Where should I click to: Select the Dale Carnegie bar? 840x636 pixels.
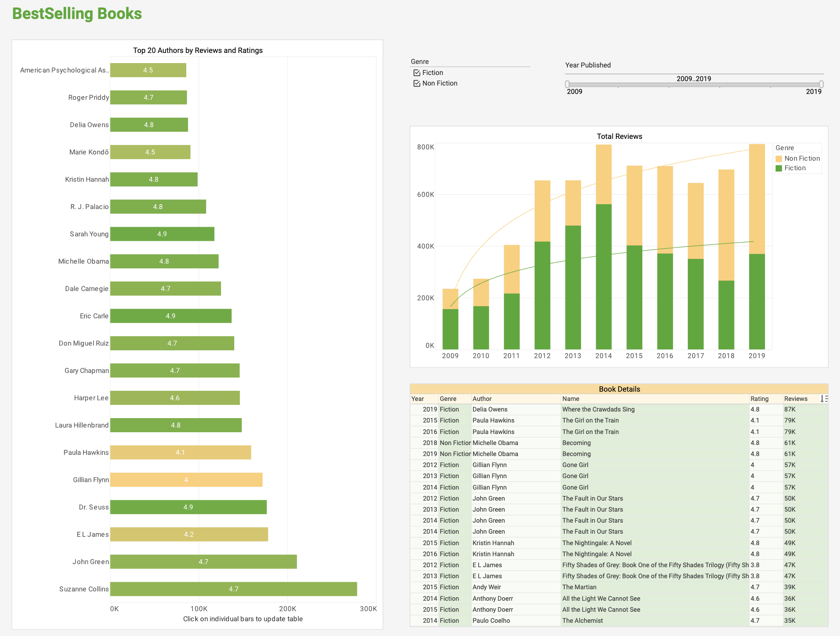[165, 288]
